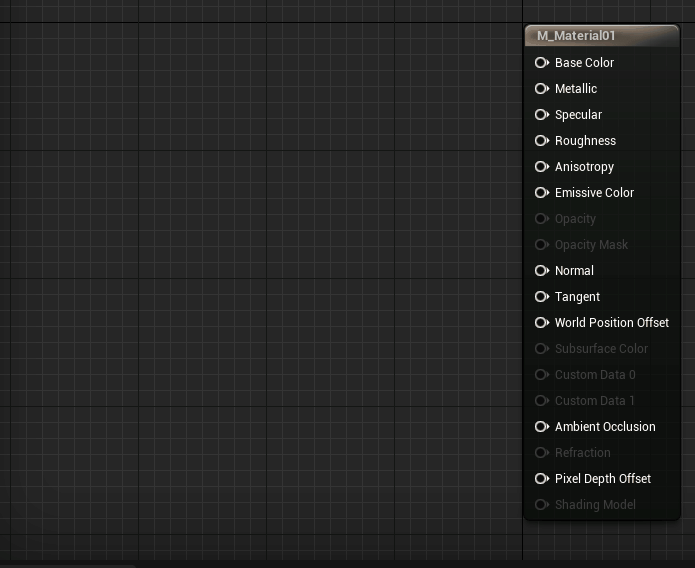Click the greyed-out Refraction label
The width and height of the screenshot is (695, 568).
point(582,453)
